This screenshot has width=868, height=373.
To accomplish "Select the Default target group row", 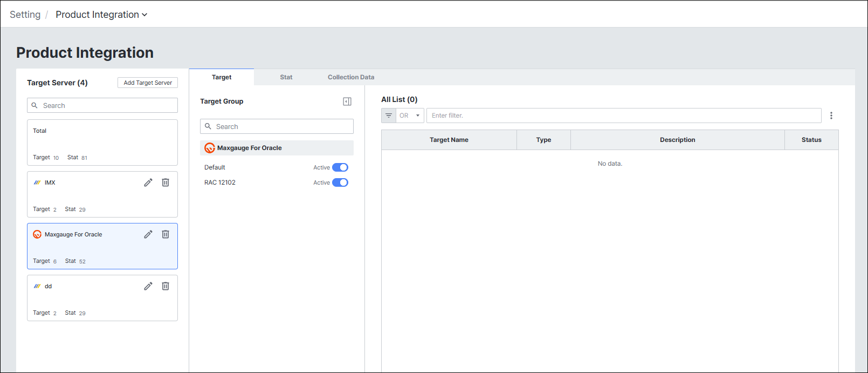I will [x=277, y=167].
